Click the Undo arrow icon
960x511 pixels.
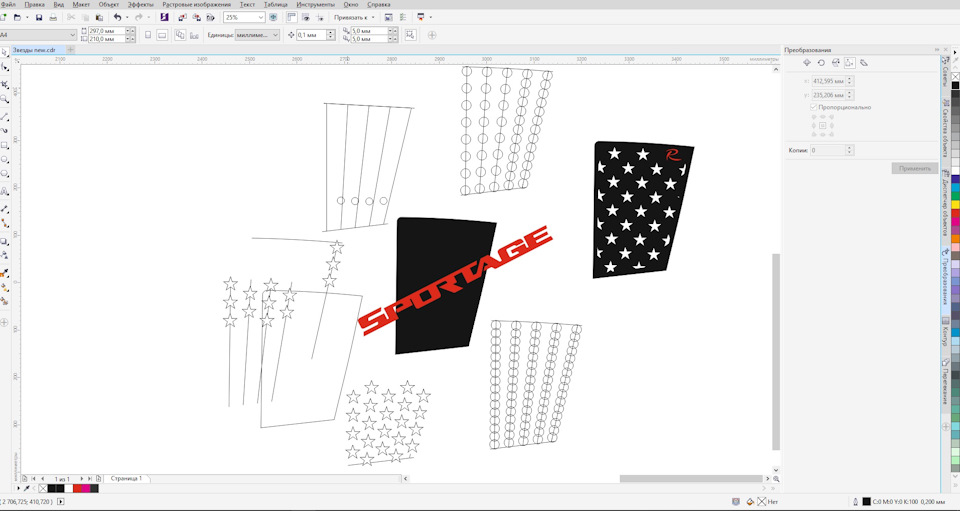(x=117, y=17)
